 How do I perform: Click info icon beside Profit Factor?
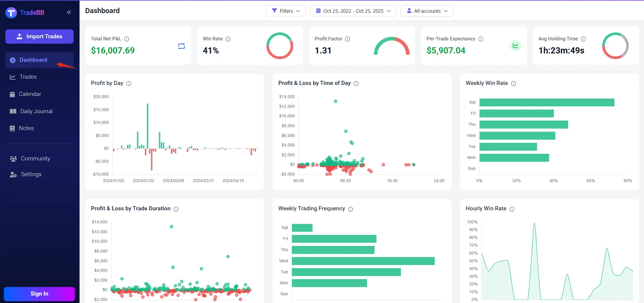(x=347, y=39)
